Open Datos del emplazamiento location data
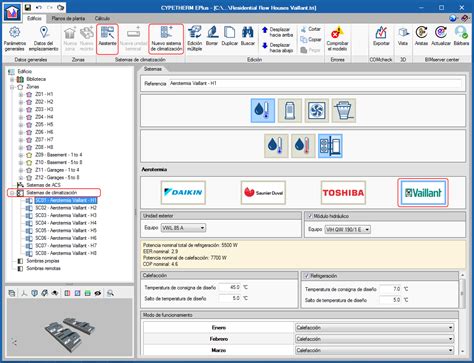Image resolution: width=474 pixels, height=363 pixels. pyautogui.click(x=44, y=39)
